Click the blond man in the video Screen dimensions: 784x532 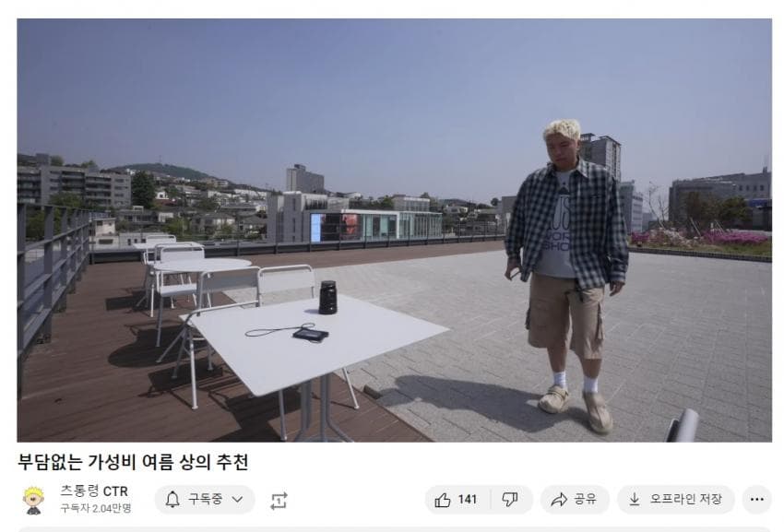click(x=570, y=275)
